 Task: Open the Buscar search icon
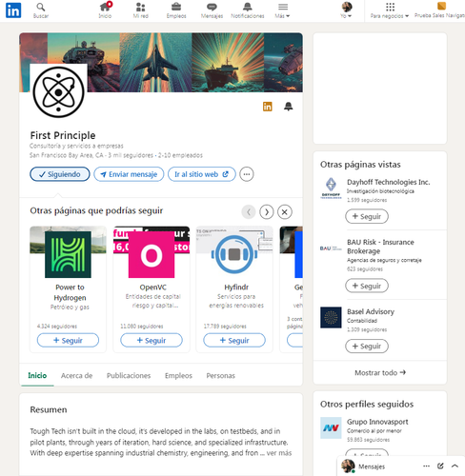pos(41,10)
